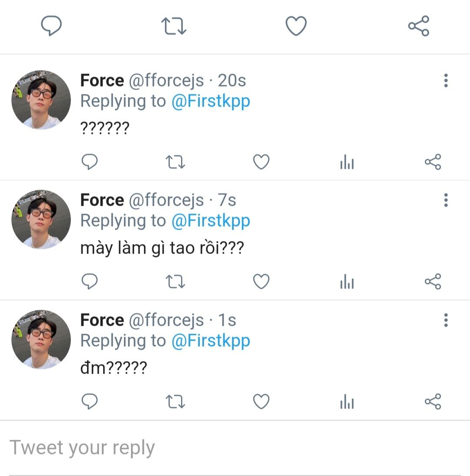Screen dimensions: 470x476
Task: Share the main tweet at top
Action: (x=419, y=26)
